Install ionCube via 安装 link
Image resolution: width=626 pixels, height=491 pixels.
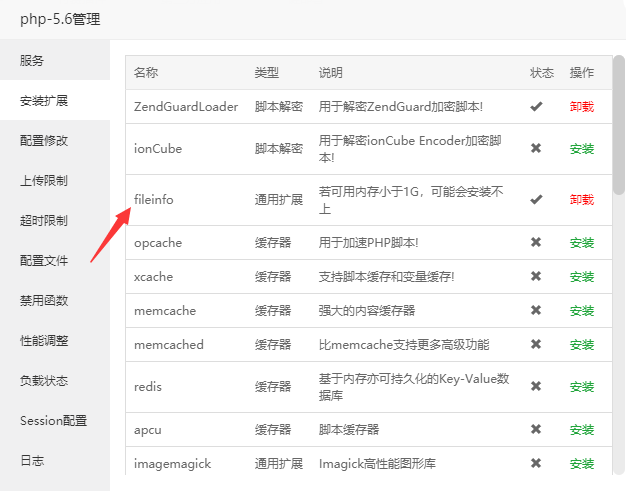pos(582,149)
